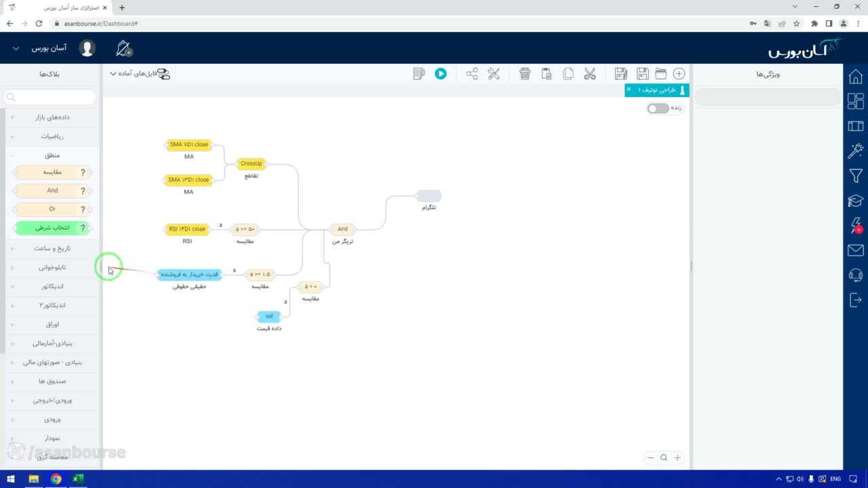Click the save floppy disk icon
The width and height of the screenshot is (868, 488).
tap(643, 74)
